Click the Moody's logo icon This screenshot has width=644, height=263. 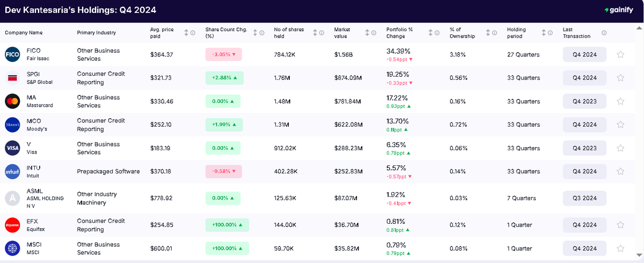12,125
